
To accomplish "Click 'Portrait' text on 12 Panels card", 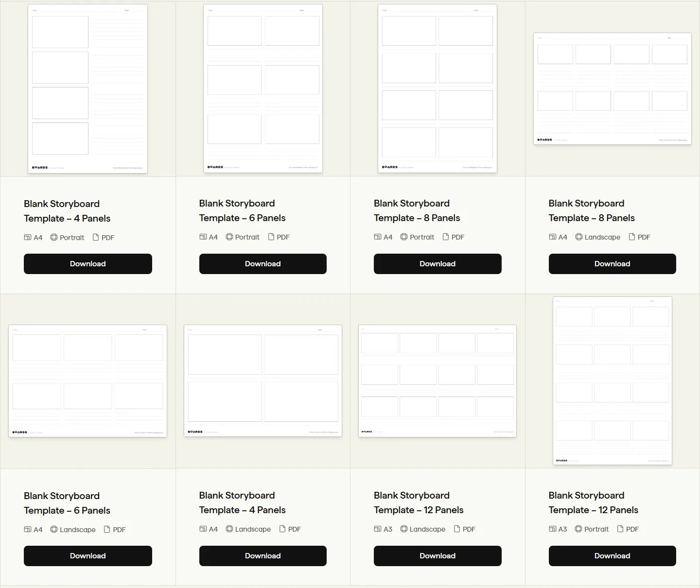I will pyautogui.click(x=596, y=529).
